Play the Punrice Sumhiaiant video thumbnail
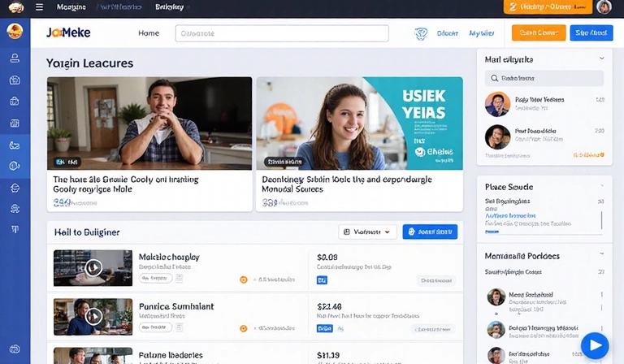The image size is (624, 364). 93,317
